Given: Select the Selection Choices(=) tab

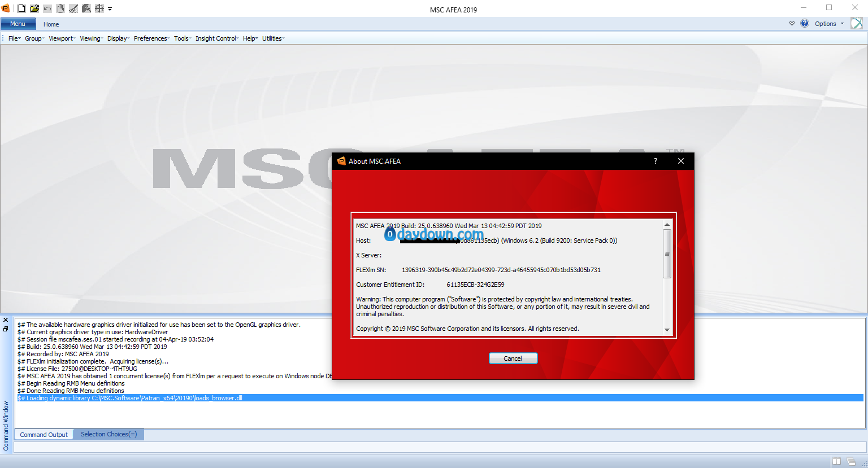Looking at the screenshot, I should (108, 434).
